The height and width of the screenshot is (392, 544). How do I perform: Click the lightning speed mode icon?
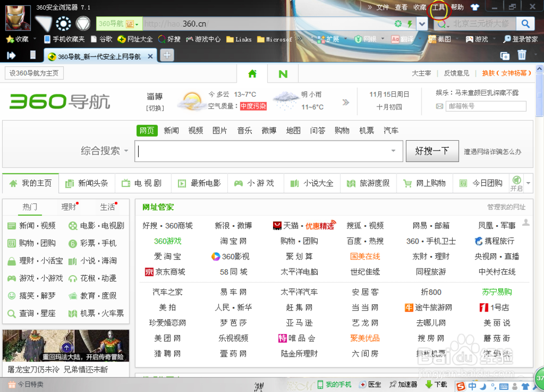pyautogui.click(x=410, y=23)
